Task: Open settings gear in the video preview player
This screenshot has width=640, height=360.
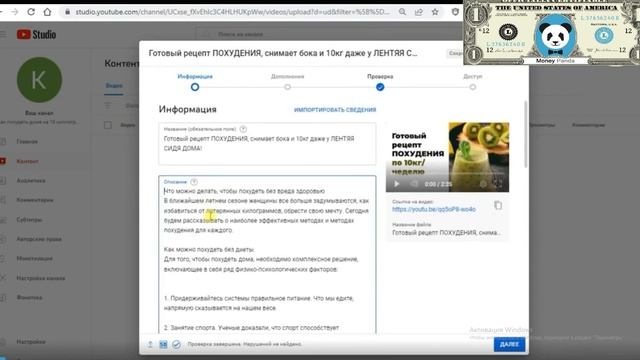Action: click(483, 184)
